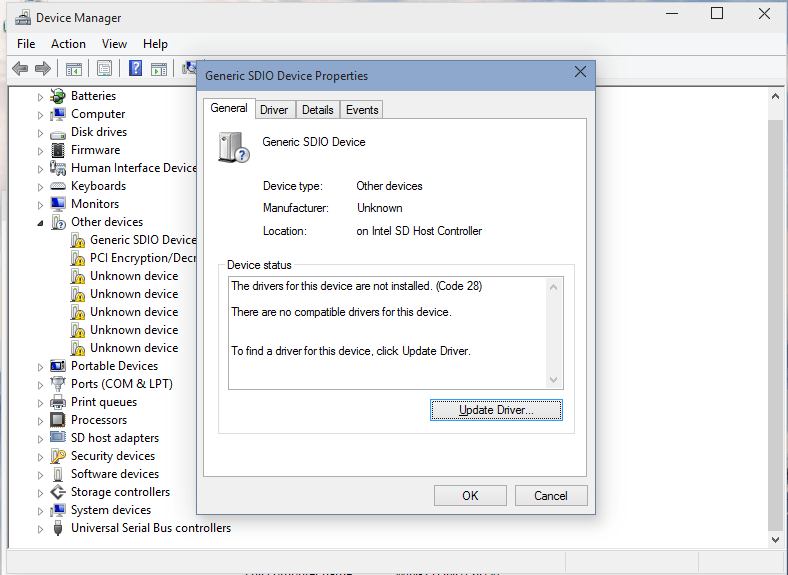This screenshot has height=575, width=788.
Task: Close the Generic SDIO Device Properties dialog
Action: [x=580, y=72]
